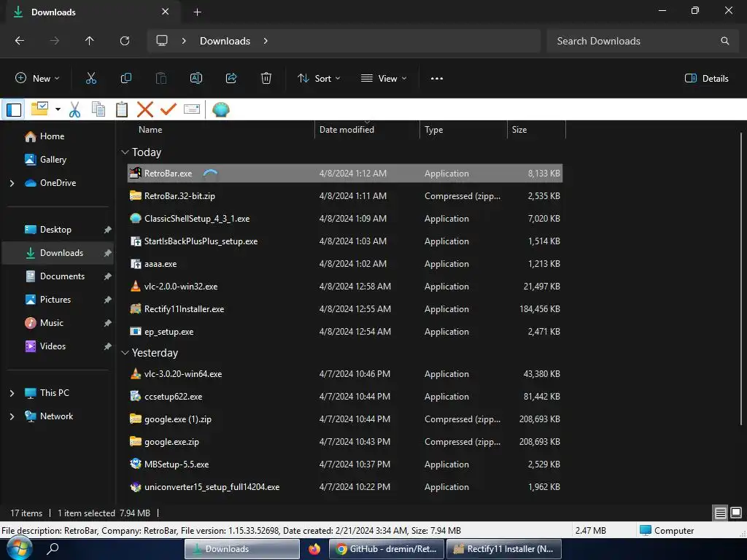Expand This PC in navigation pane

coord(12,393)
